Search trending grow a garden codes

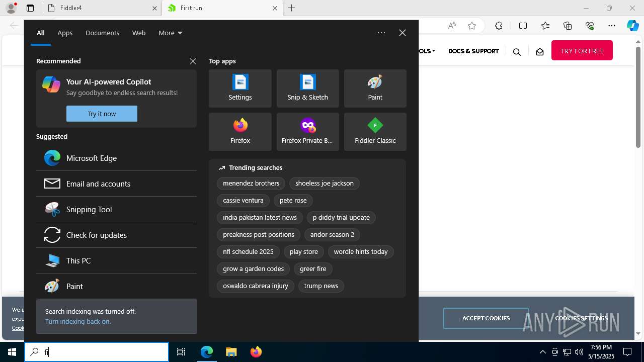pos(253,269)
